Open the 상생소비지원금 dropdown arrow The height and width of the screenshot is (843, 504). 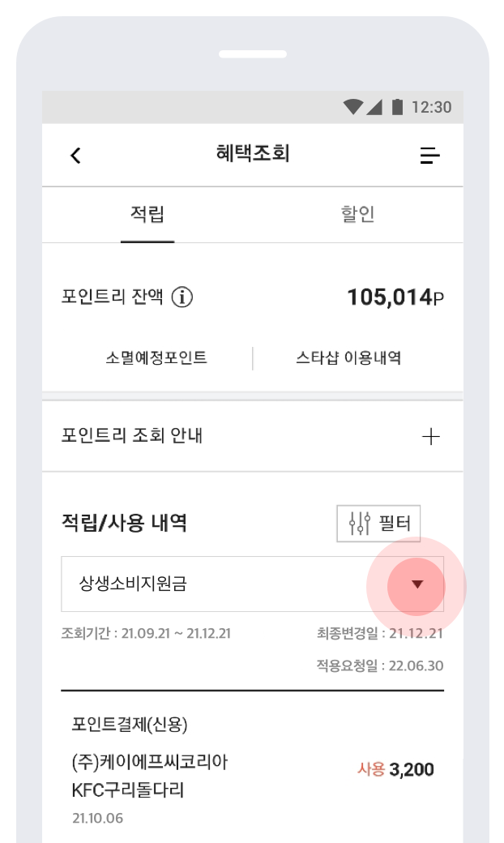(417, 584)
